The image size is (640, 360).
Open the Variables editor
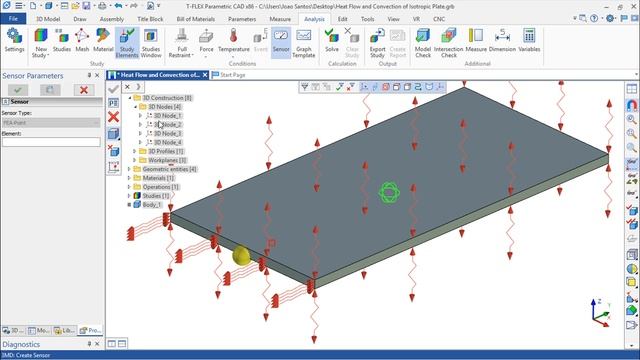point(529,41)
